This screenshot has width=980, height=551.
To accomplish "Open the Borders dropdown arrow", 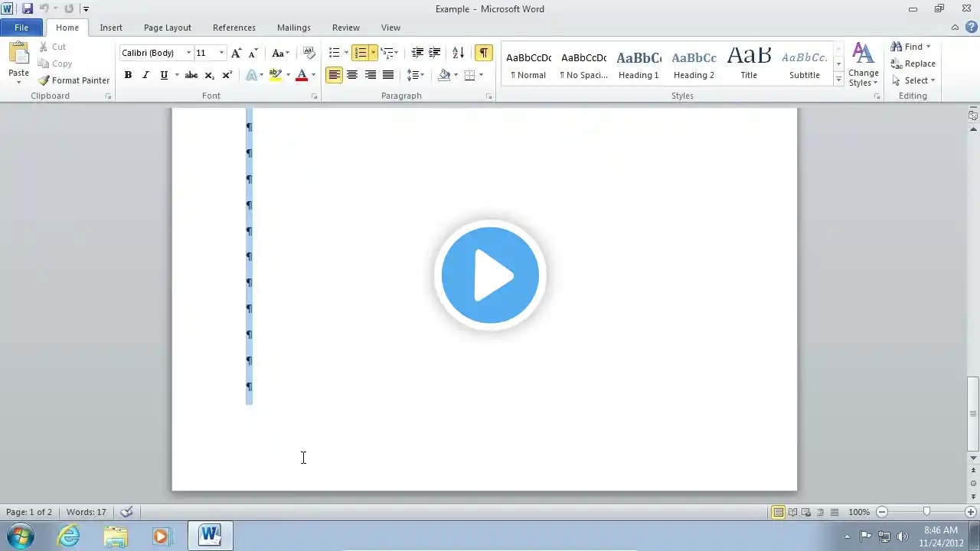I will 481,75.
